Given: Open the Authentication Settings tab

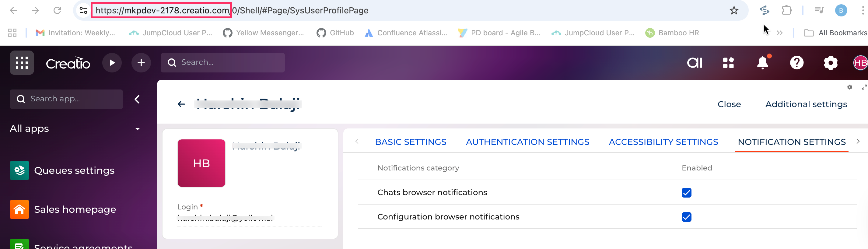Looking at the screenshot, I should click(x=527, y=142).
